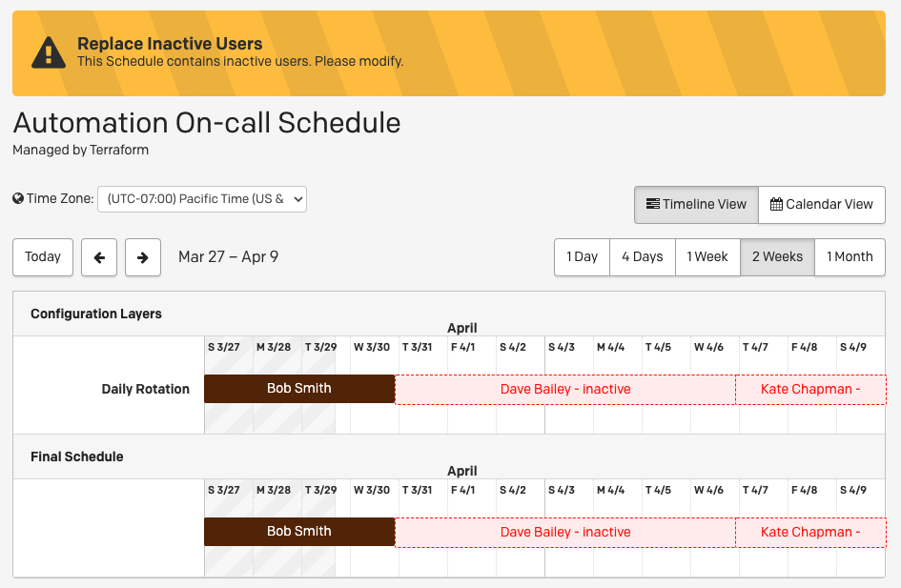Select the 1 Month range

tap(850, 257)
